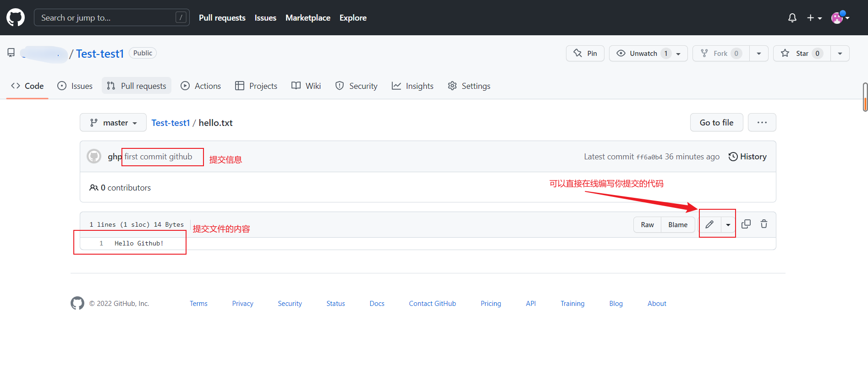
Task: View Raw file contents
Action: tap(648, 224)
